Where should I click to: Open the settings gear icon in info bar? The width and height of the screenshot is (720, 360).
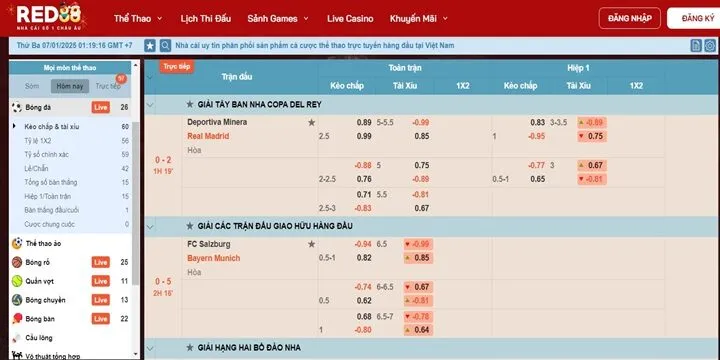pyautogui.click(x=710, y=45)
